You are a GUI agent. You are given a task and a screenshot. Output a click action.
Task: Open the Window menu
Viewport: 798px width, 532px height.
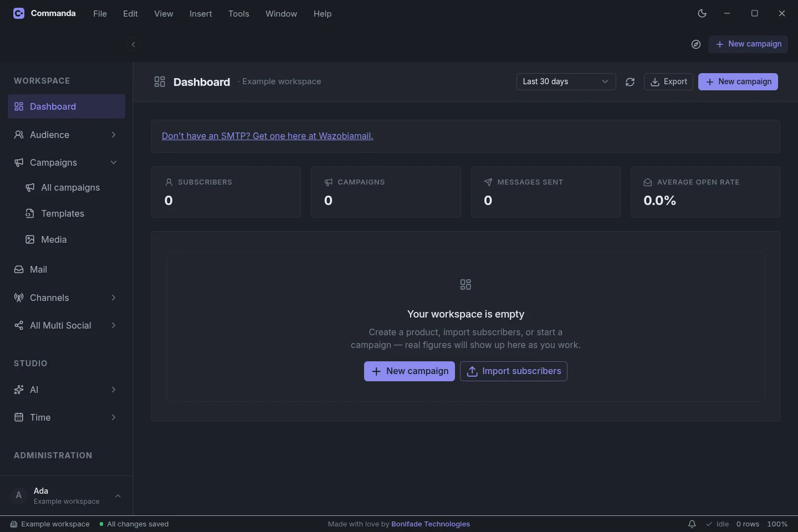(282, 14)
